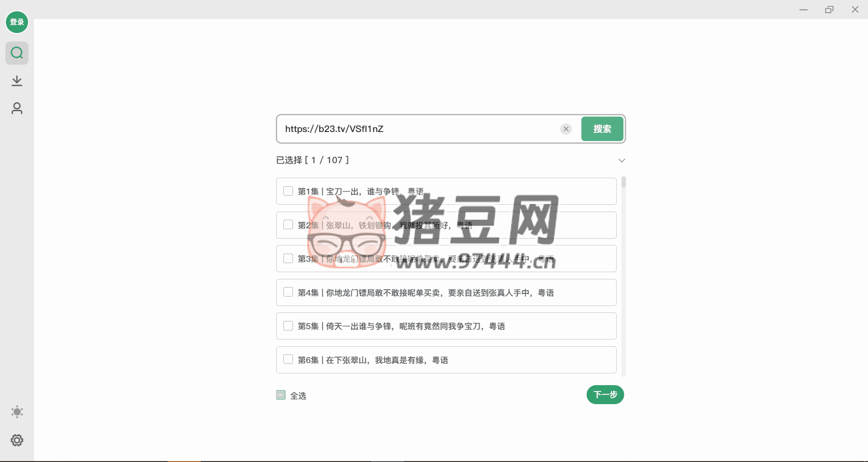Click the 搜索 search button

(602, 129)
